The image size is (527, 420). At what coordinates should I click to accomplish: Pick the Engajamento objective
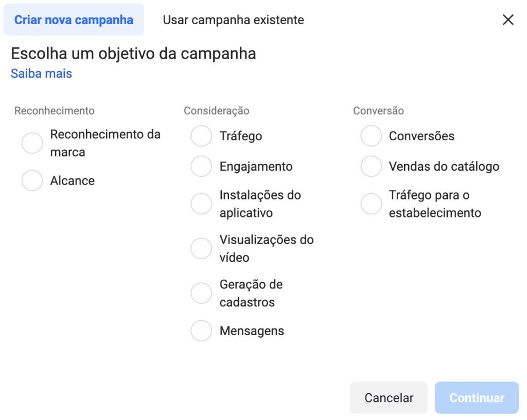tap(201, 166)
